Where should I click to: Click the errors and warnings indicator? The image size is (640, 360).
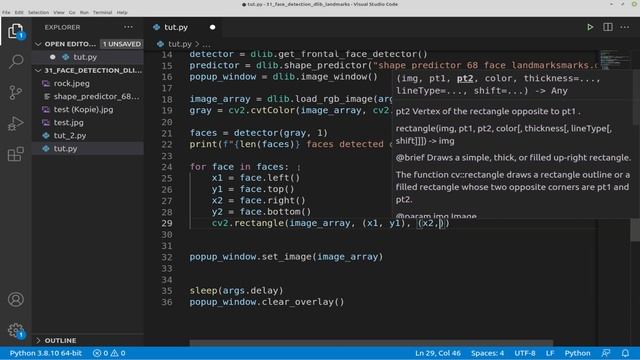[x=109, y=353]
